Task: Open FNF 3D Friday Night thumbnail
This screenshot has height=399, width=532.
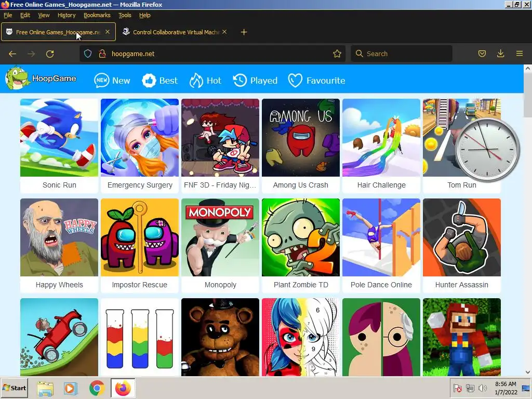Action: coord(220,137)
